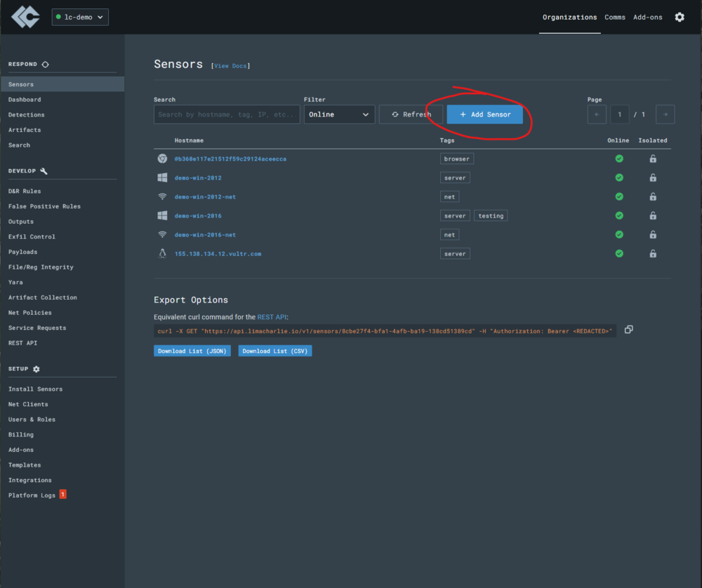Focus the hostname search field
Screen dimensions: 702x588
pos(227,114)
